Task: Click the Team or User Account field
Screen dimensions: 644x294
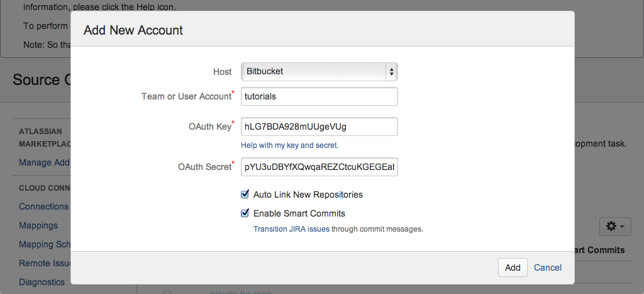Action: tap(319, 96)
